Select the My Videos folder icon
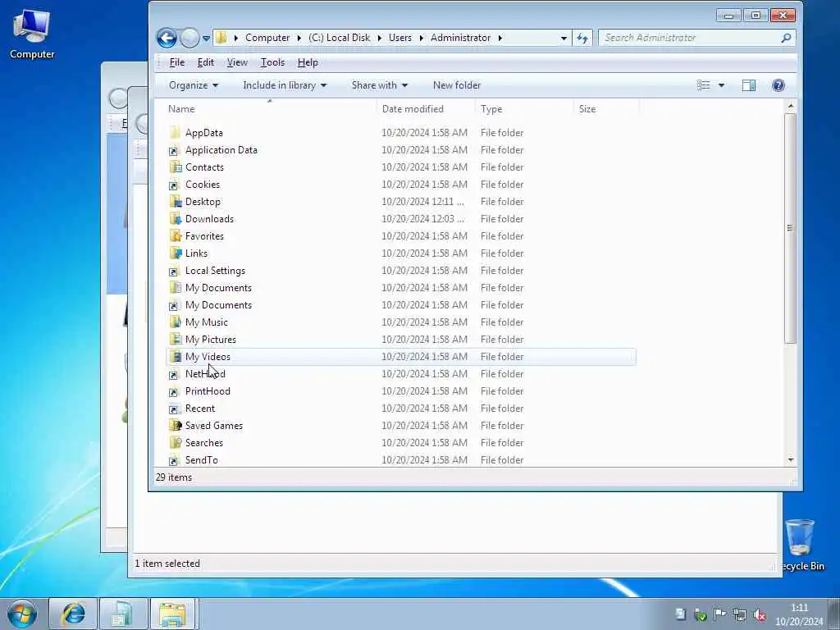840x630 pixels. tap(175, 356)
